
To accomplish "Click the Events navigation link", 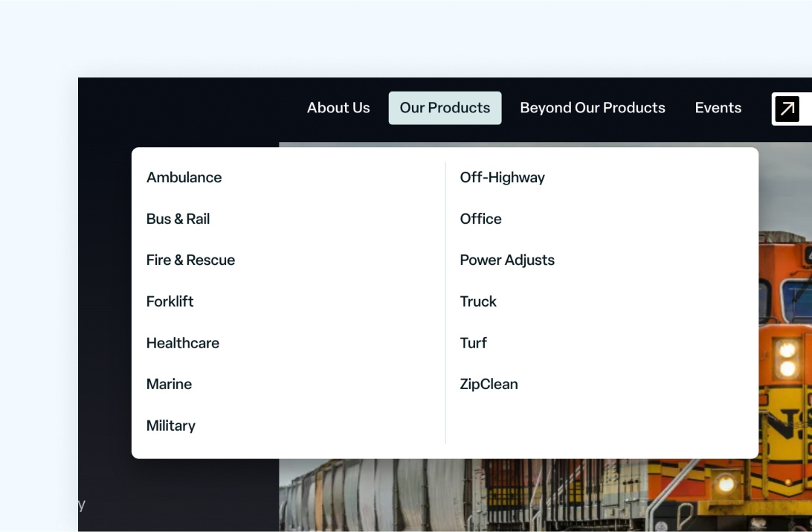I will tap(718, 108).
